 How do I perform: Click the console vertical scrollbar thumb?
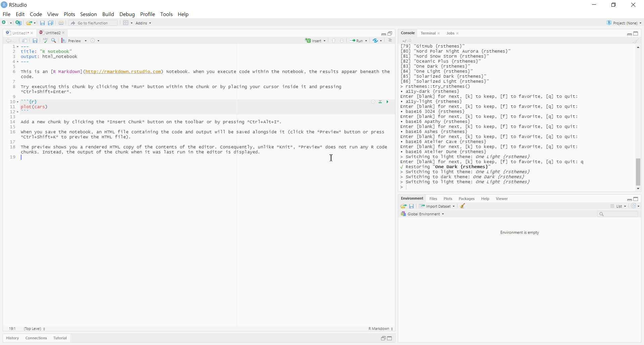point(638,172)
